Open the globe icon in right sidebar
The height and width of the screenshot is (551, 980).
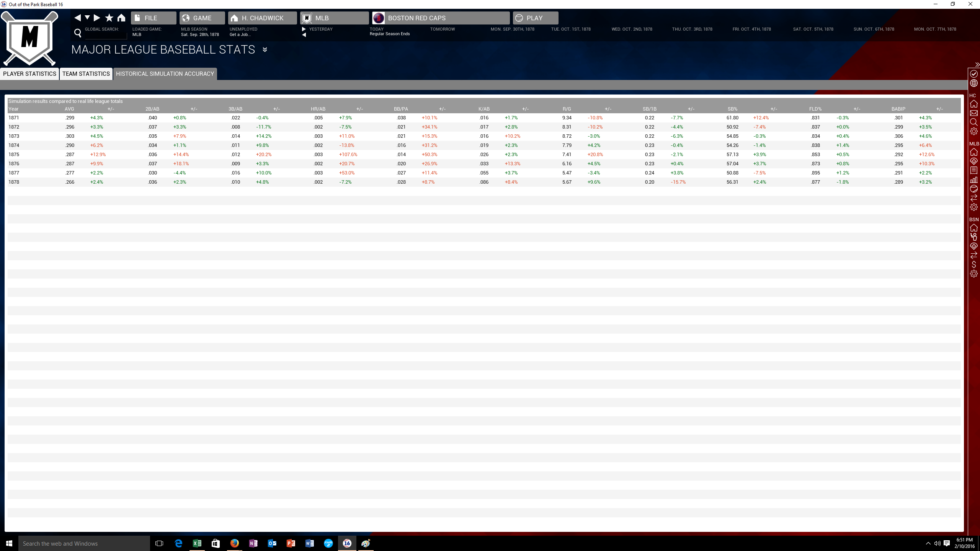click(974, 83)
